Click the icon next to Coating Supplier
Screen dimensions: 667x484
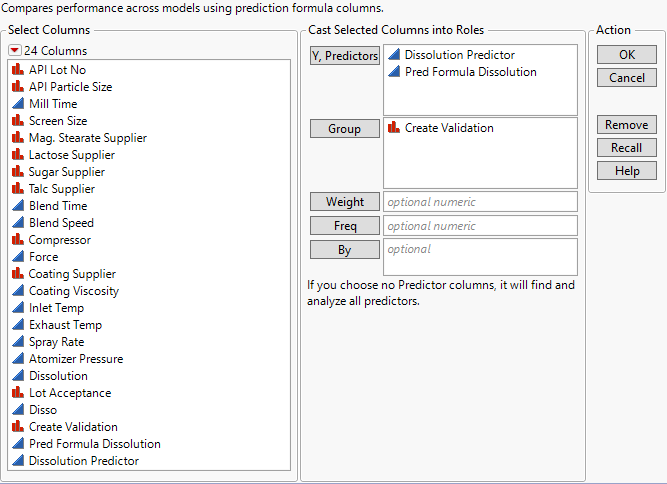(18, 274)
